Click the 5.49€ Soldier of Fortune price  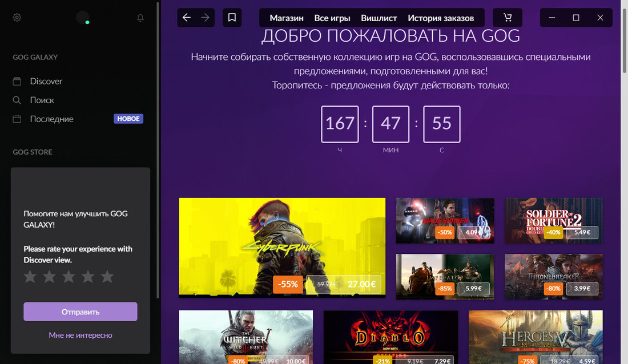582,232
